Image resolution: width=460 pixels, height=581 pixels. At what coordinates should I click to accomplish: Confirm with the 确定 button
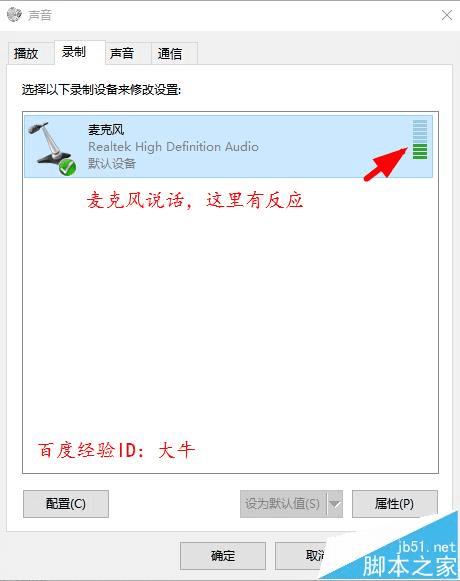click(223, 556)
